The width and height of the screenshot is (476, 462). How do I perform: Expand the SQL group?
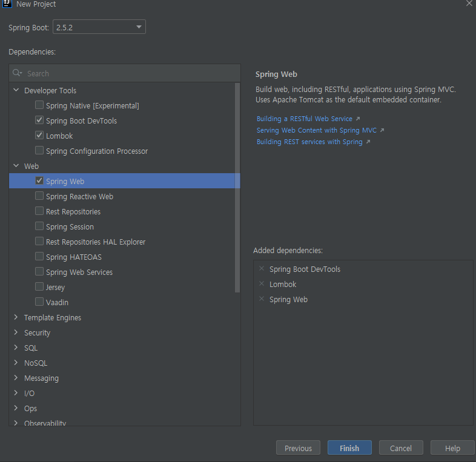click(x=16, y=348)
